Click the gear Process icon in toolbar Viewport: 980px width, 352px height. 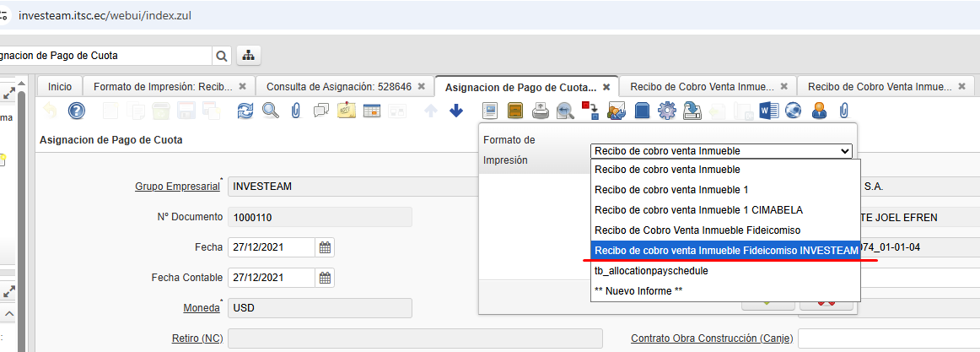(x=667, y=111)
